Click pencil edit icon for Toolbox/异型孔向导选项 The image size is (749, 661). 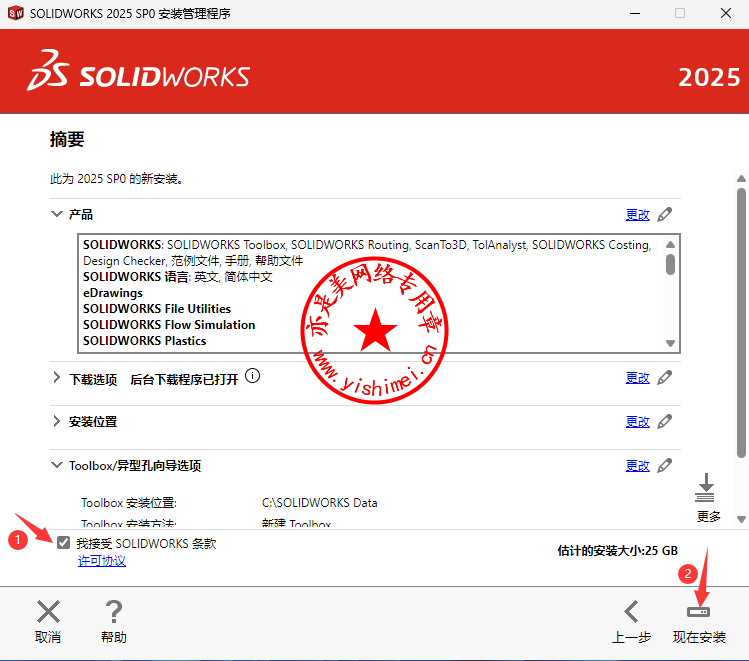[664, 466]
